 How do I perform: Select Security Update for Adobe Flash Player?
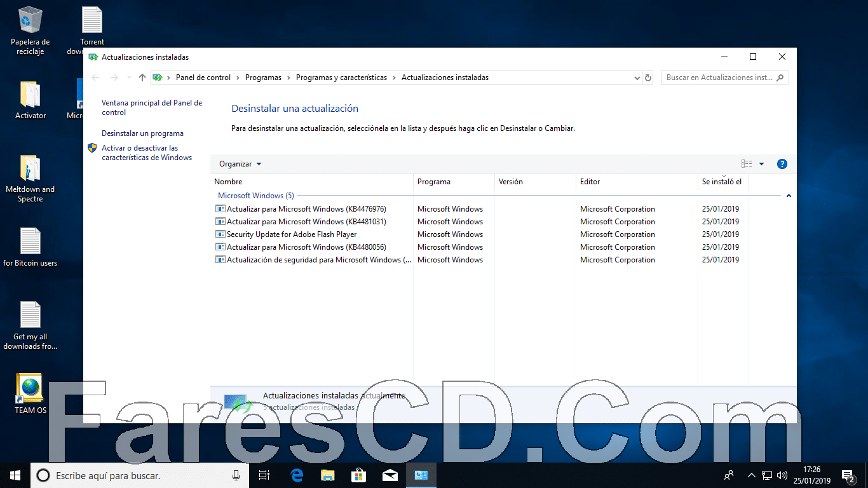[x=292, y=234]
